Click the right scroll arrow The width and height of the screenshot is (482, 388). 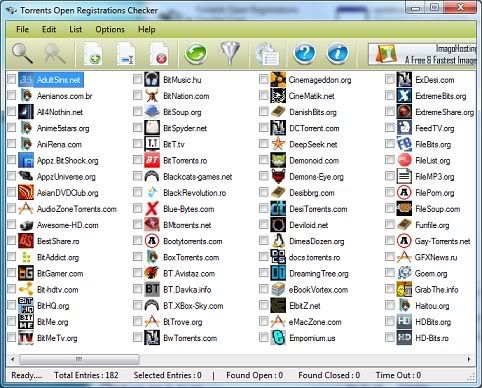click(x=469, y=359)
